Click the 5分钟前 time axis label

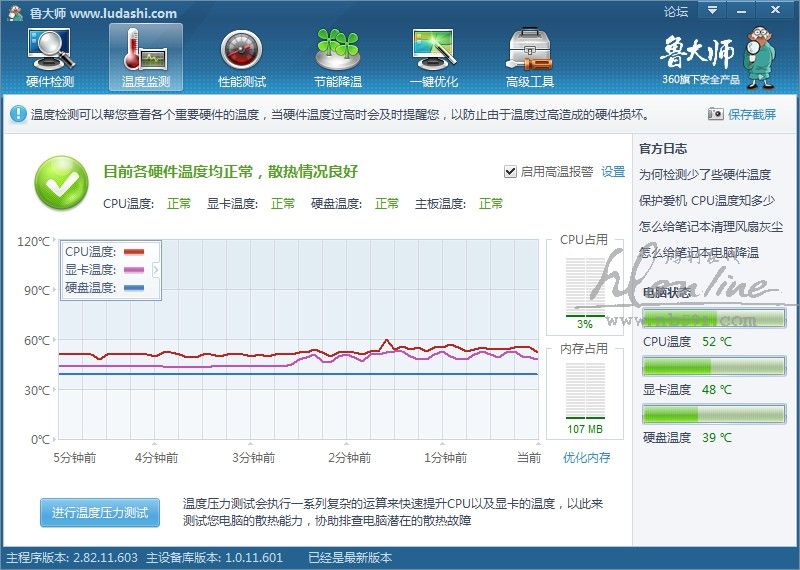pyautogui.click(x=74, y=457)
